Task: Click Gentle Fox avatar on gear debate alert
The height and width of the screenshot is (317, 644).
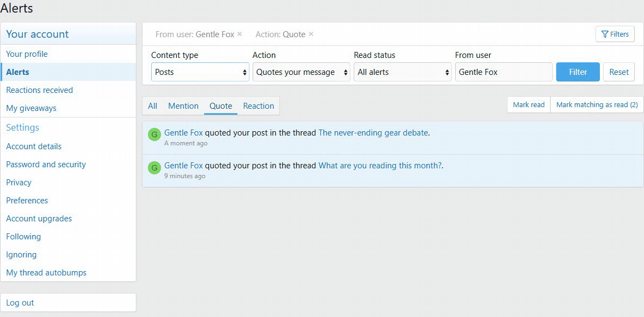Action: pos(154,134)
